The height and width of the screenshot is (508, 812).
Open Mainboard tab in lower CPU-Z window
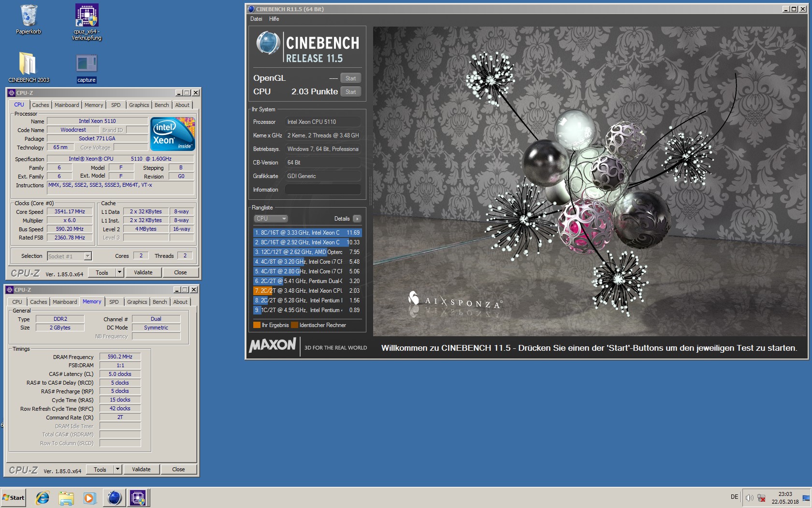(65, 302)
